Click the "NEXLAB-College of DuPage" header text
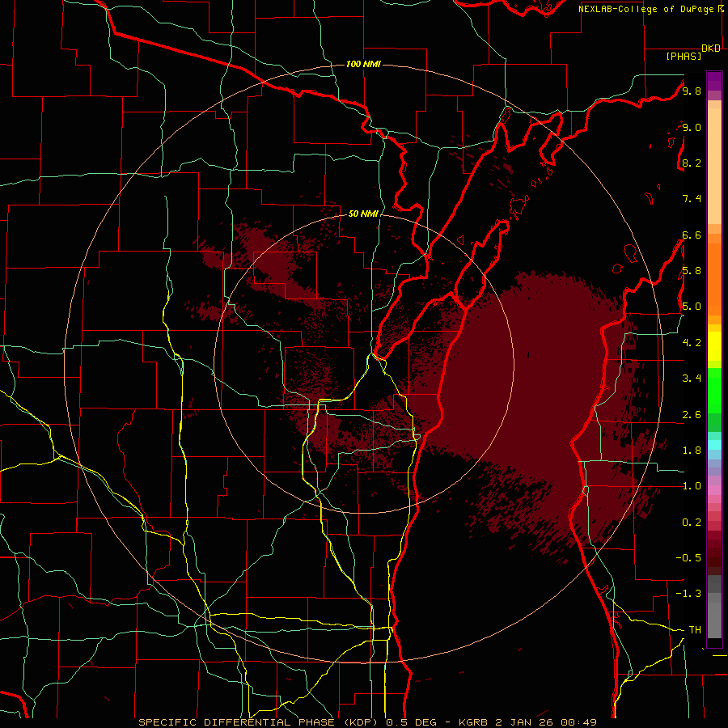 pyautogui.click(x=645, y=9)
